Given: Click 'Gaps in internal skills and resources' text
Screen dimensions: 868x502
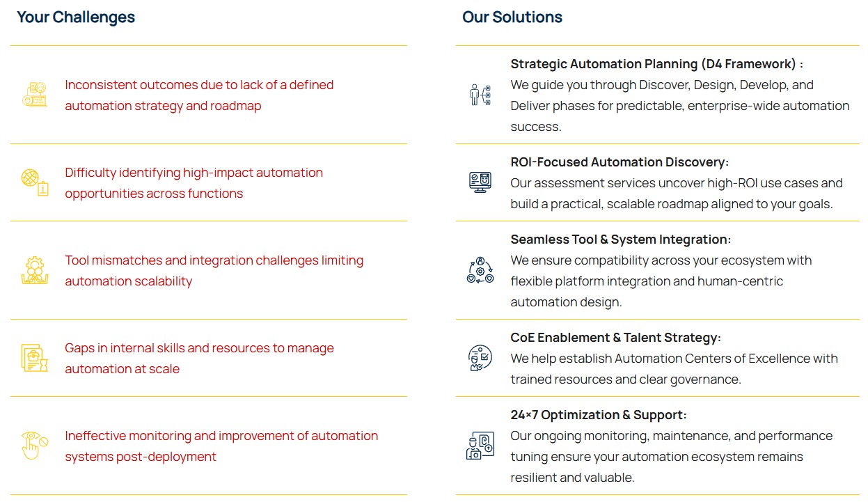Looking at the screenshot, I should [x=199, y=348].
